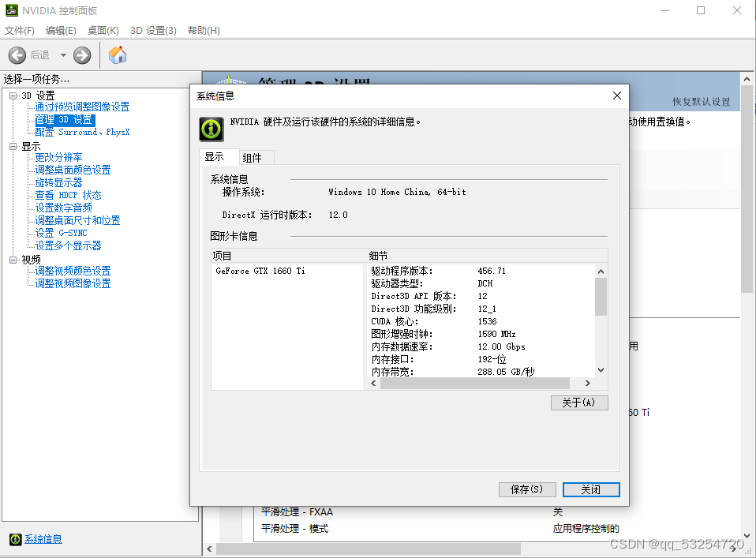Click the 图形增强时钟 row in details
This screenshot has width=756, height=558.
[x=481, y=334]
